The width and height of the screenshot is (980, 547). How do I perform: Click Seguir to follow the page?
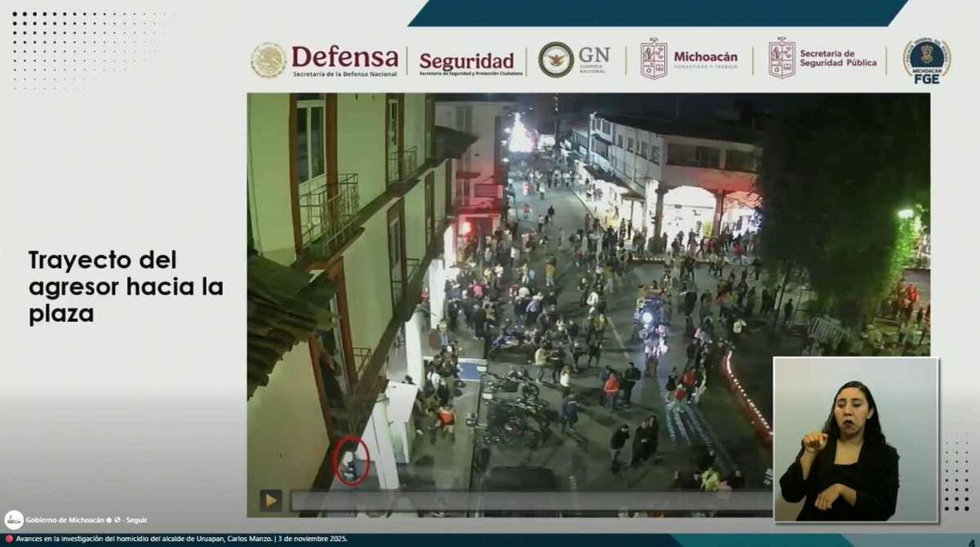tap(137, 520)
